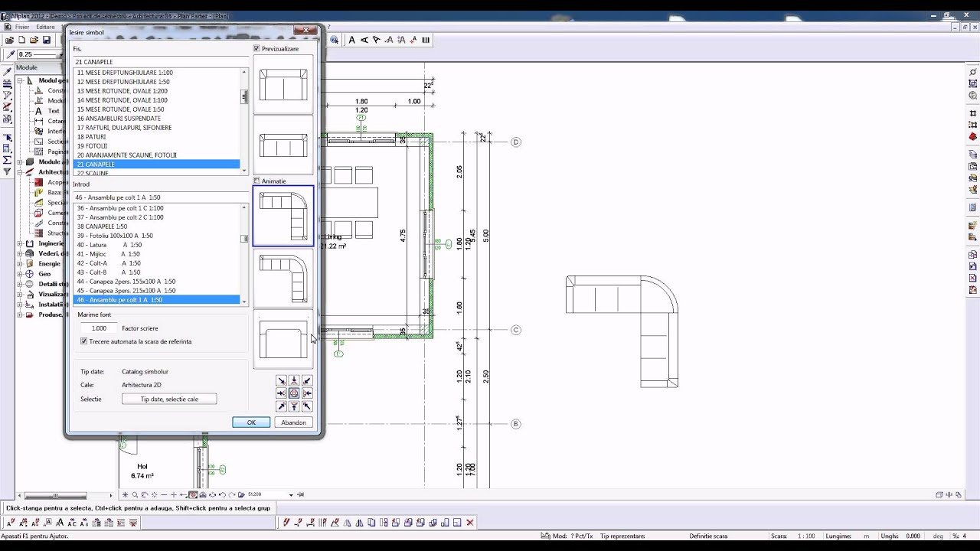Expand the Vizualizare tree node
The image size is (980, 551).
point(20,294)
